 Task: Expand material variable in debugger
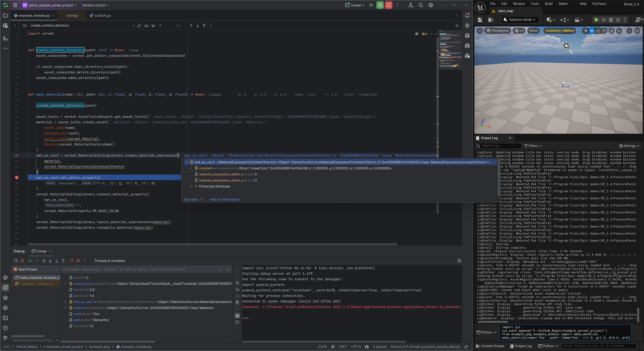pos(66,308)
